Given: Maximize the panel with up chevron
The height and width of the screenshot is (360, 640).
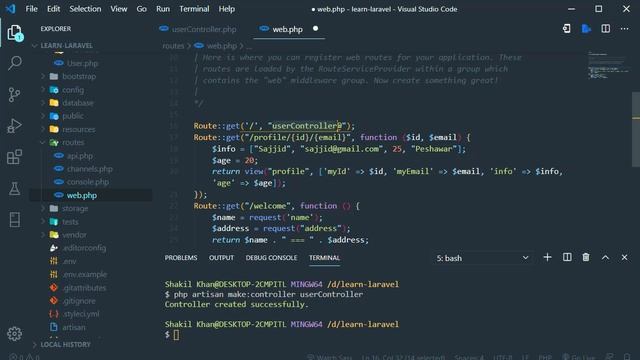Looking at the screenshot, I should click(x=605, y=258).
